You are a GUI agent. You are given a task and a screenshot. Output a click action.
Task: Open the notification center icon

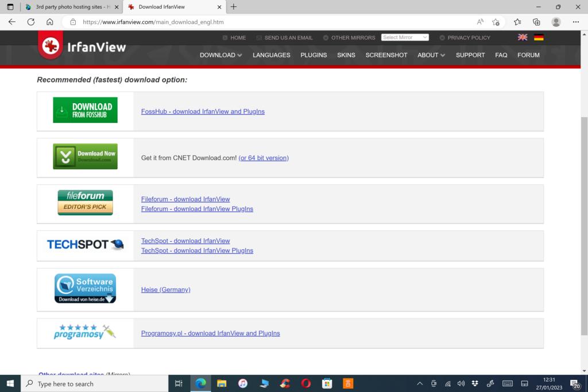pyautogui.click(x=574, y=384)
